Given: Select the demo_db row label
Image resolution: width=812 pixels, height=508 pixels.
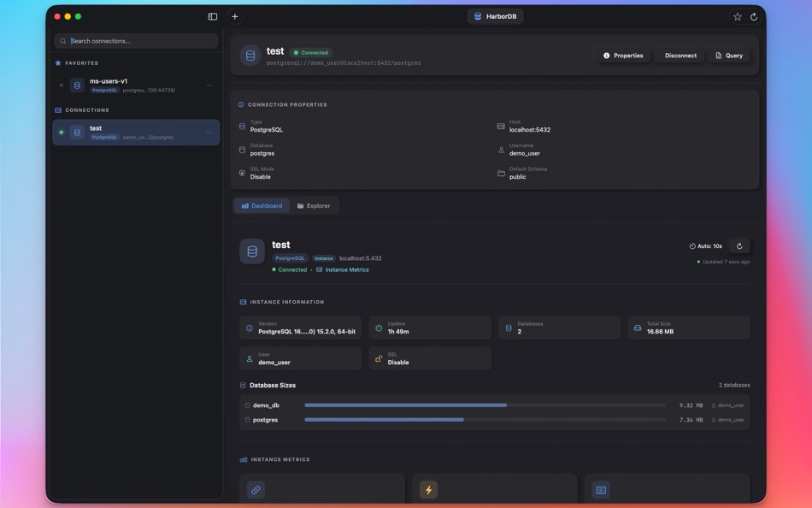Looking at the screenshot, I should click(x=266, y=405).
